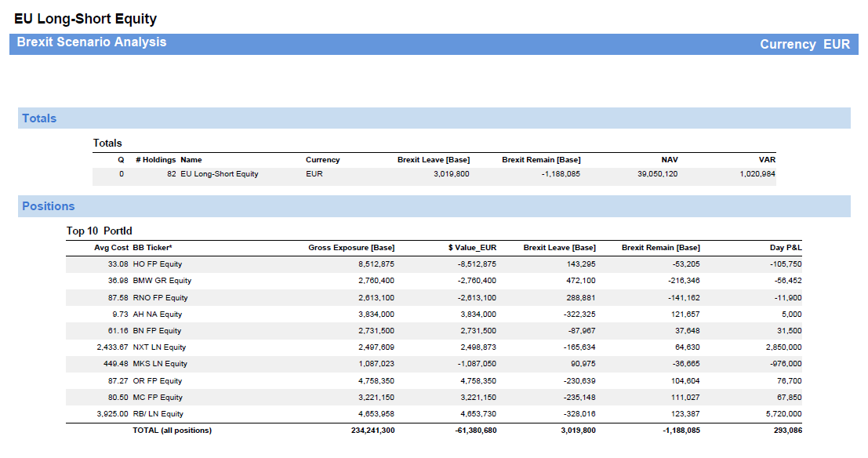Image resolution: width=868 pixels, height=458 pixels.
Task: Select the HO FP Equity row
Action: point(158,264)
